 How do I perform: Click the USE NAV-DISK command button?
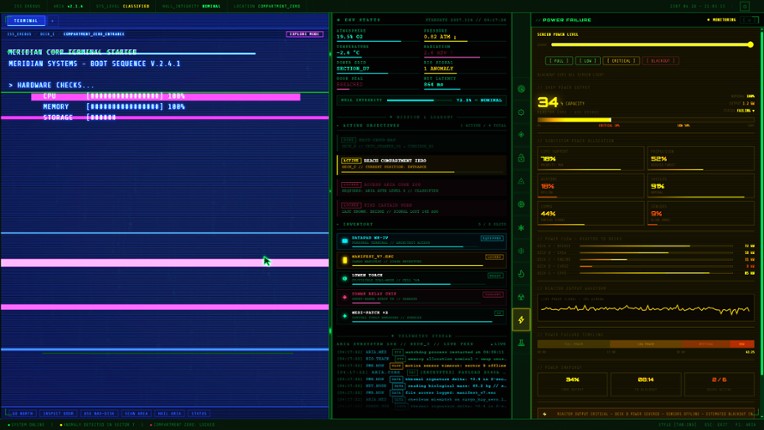(99, 413)
